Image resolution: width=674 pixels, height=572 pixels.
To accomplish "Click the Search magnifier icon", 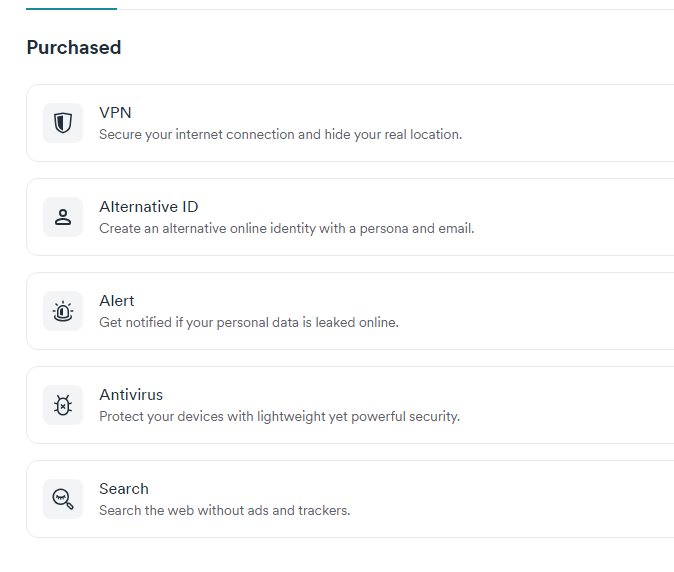I will [x=63, y=499].
